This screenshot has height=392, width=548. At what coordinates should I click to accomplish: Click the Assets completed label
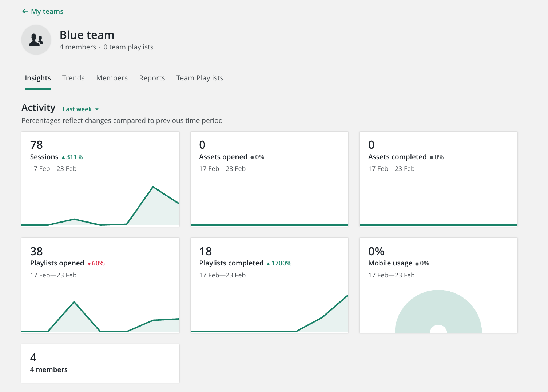397,157
